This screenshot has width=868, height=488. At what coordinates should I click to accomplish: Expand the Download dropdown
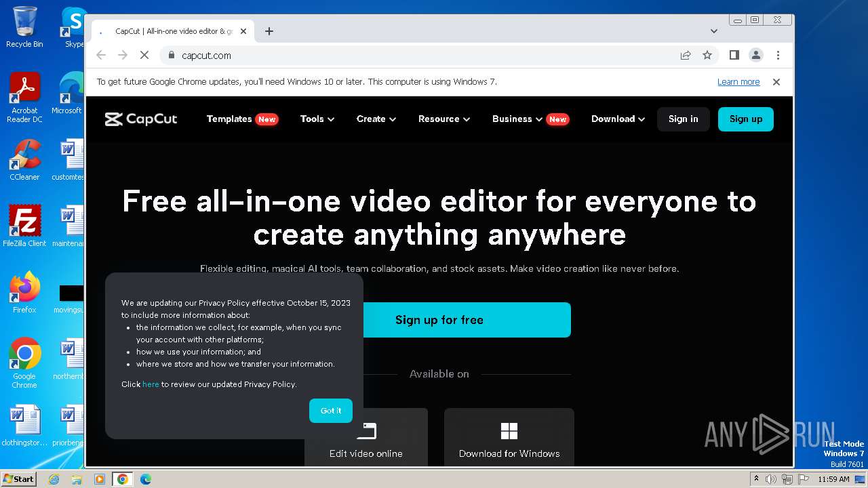[618, 119]
